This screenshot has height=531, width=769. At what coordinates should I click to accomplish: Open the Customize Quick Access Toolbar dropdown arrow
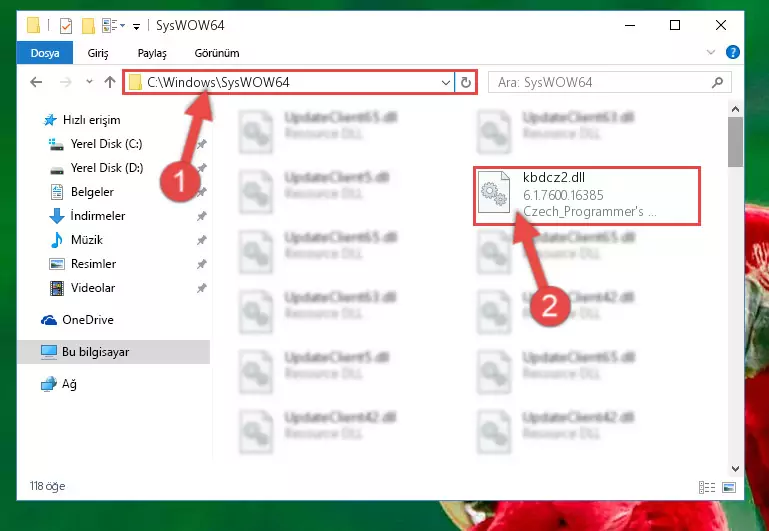(136, 26)
